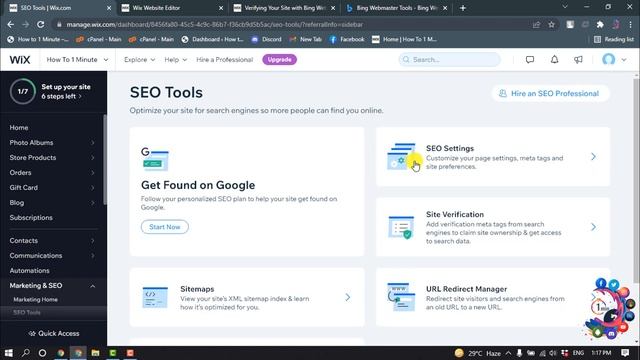This screenshot has height=360, width=640.
Task: Open Subscriptions in the sidebar
Action: [31, 218]
